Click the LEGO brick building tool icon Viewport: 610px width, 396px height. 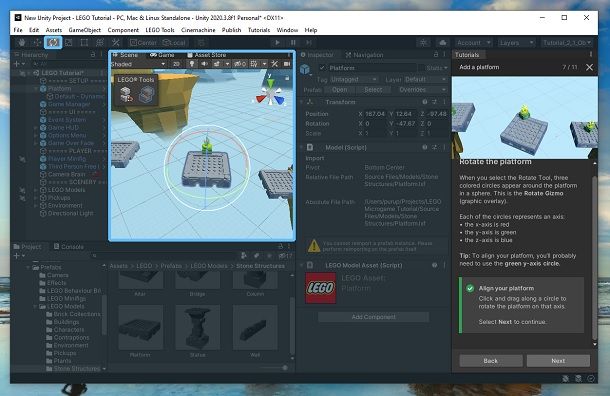pyautogui.click(x=126, y=94)
